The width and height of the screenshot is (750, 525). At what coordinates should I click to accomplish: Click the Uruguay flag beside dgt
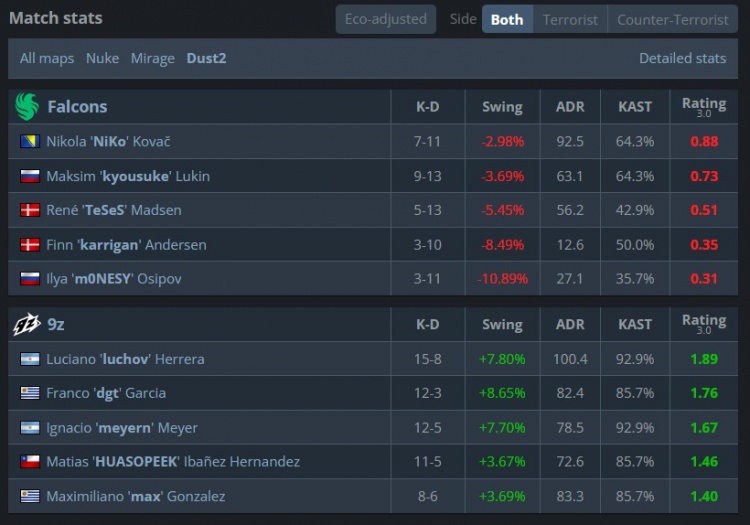30,393
